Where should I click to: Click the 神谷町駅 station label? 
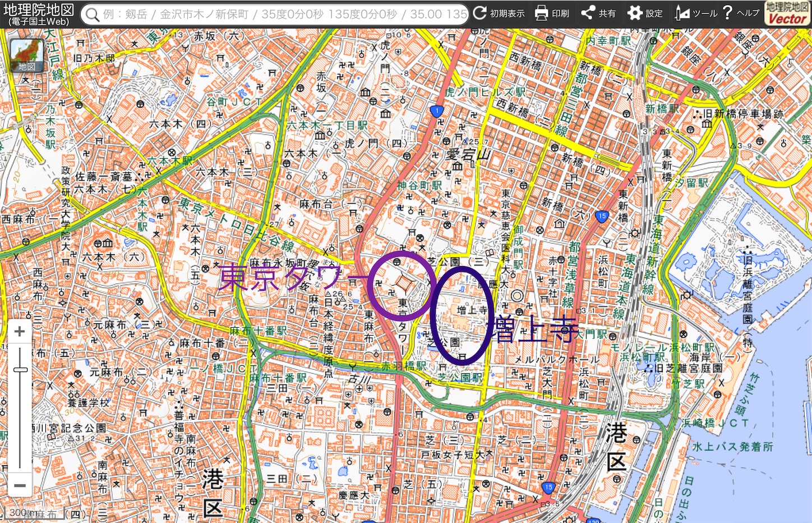click(419, 185)
